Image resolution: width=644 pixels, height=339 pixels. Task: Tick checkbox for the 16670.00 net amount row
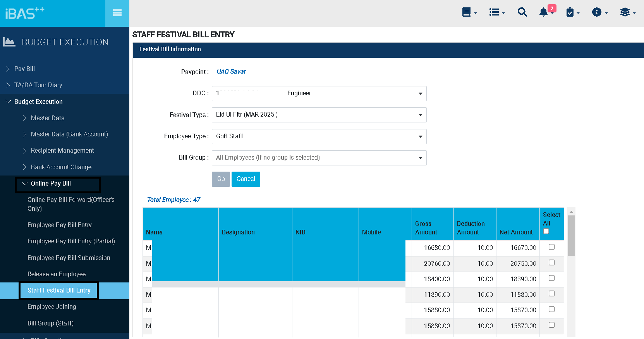click(x=551, y=247)
